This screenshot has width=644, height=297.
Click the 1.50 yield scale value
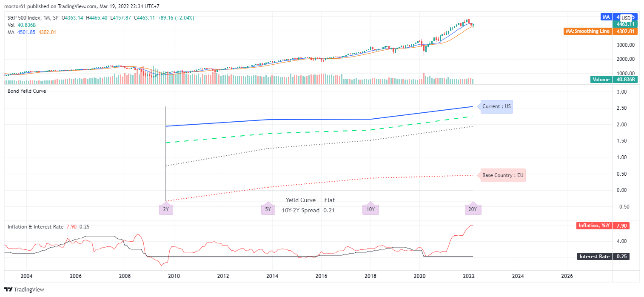(621, 141)
